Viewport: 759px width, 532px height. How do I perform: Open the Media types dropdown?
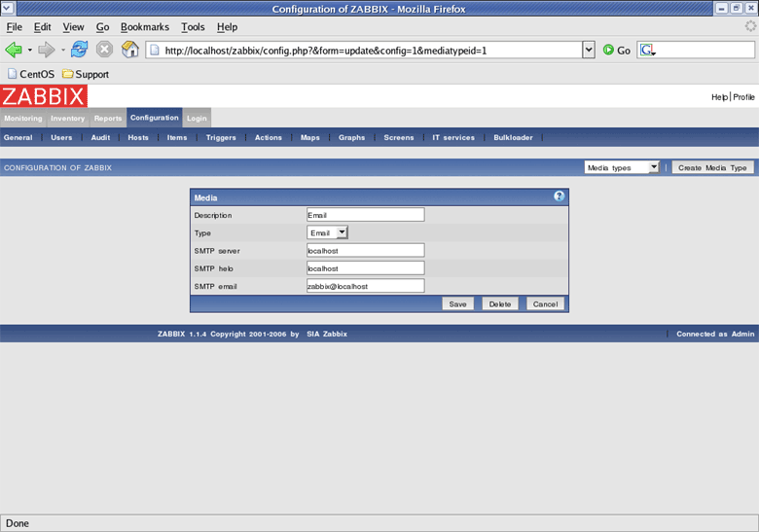622,167
